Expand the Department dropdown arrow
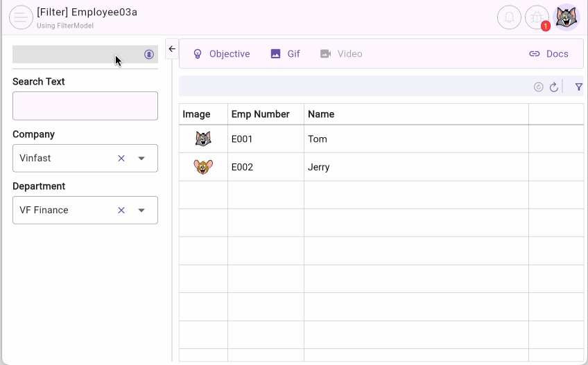The image size is (588, 365). coord(141,210)
